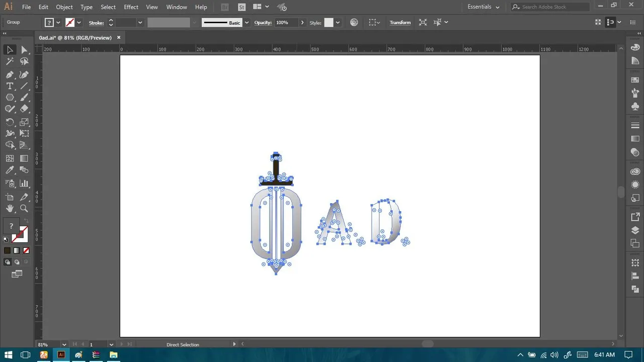Screen dimensions: 644x362
Task: Select the Blend tool
Action: point(24,171)
